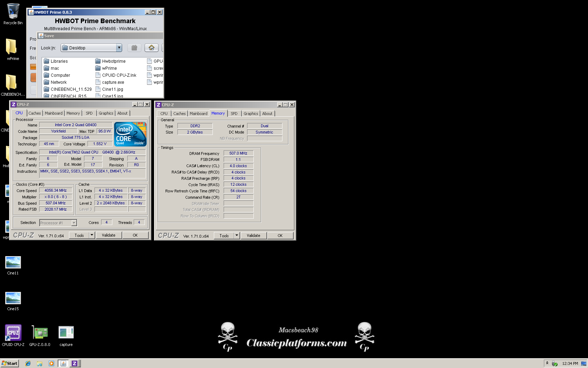Switch to Graphics tab in left CPU-Z window
588x368 pixels.
tap(106, 113)
